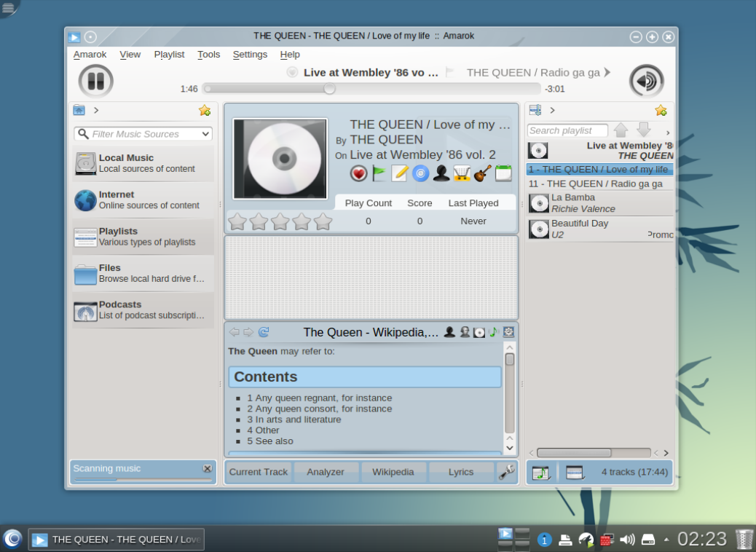
Task: Add a playlist bookmark via the star icon
Action: [661, 111]
